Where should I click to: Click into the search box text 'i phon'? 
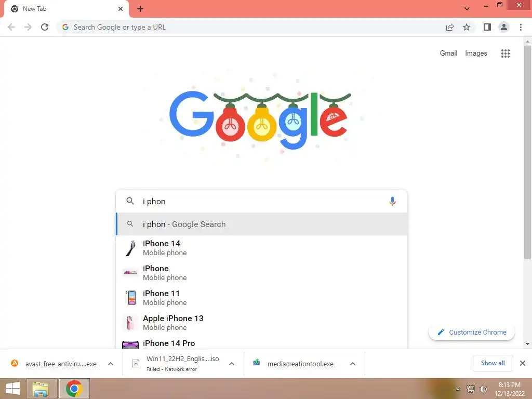(154, 201)
